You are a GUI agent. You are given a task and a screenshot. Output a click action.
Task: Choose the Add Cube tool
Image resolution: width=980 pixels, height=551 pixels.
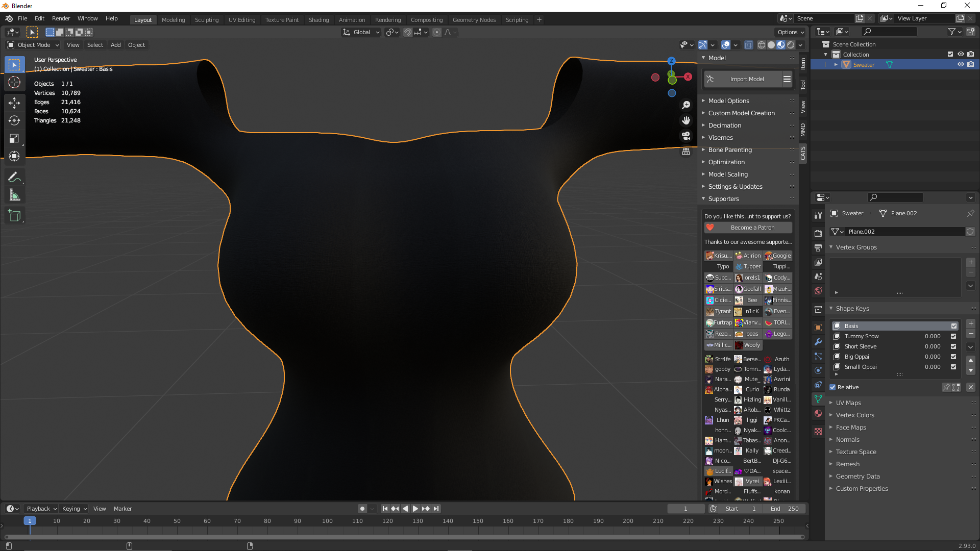(x=14, y=216)
